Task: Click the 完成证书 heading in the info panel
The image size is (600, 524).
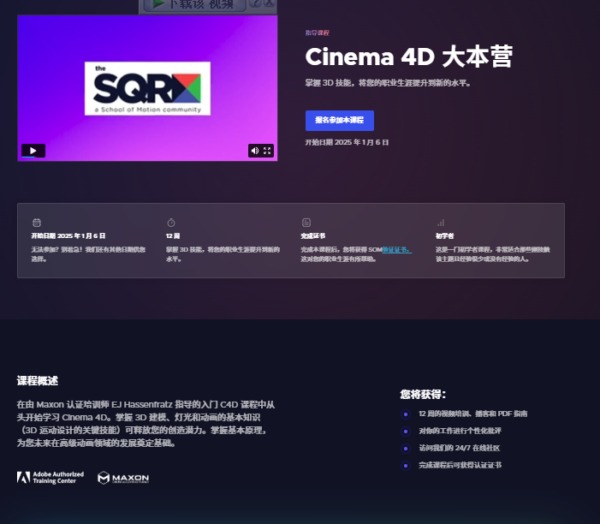Action: coord(313,236)
